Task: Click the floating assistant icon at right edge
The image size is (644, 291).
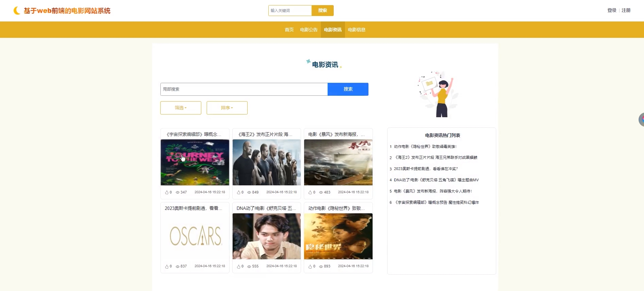Action: pyautogui.click(x=641, y=120)
